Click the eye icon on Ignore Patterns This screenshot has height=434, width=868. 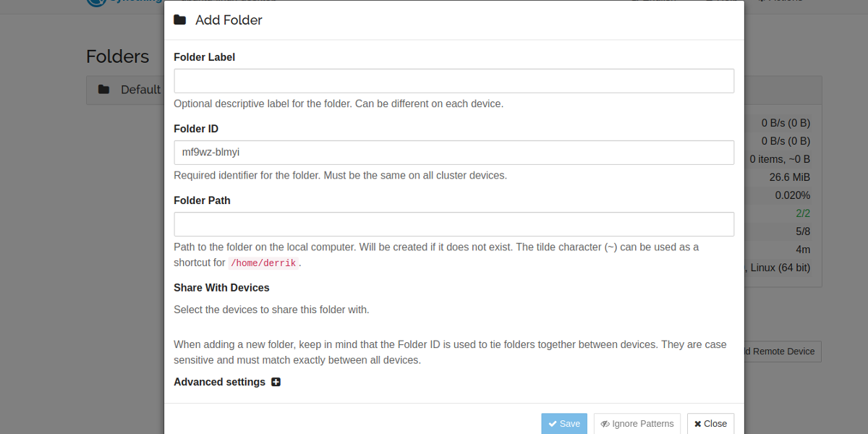605,424
